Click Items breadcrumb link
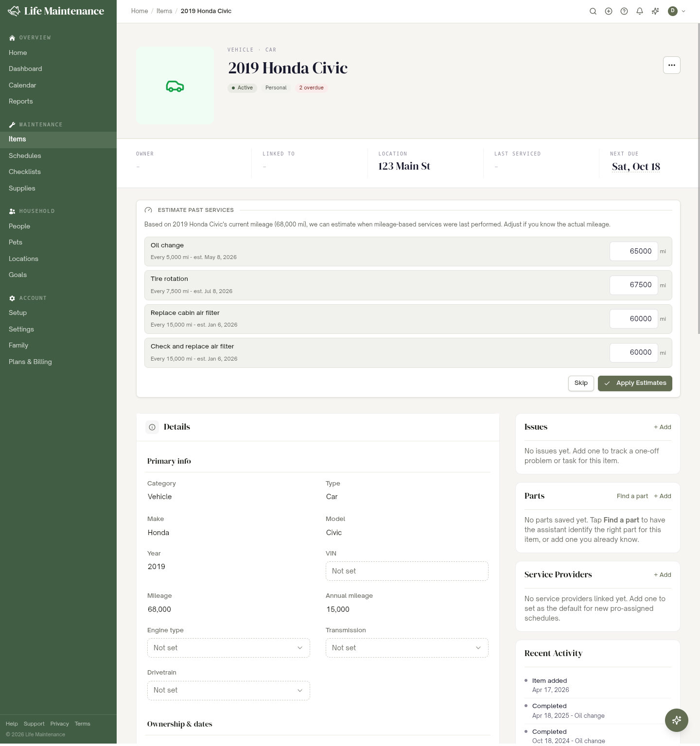 [164, 11]
